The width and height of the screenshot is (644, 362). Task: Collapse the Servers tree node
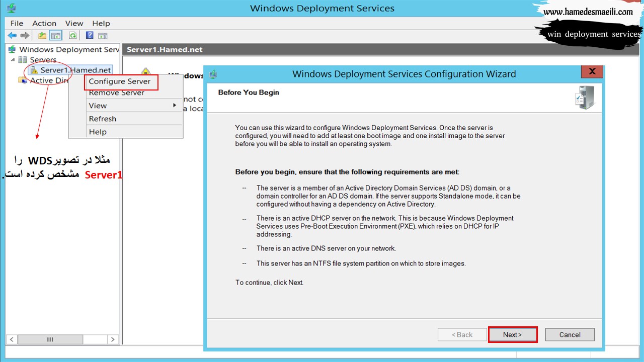point(13,60)
